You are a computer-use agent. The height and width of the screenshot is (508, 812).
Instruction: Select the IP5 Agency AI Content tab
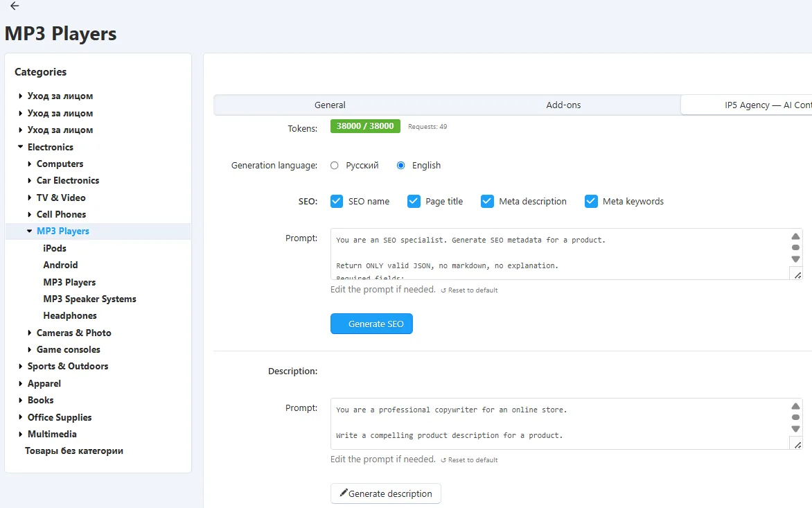[746, 105]
